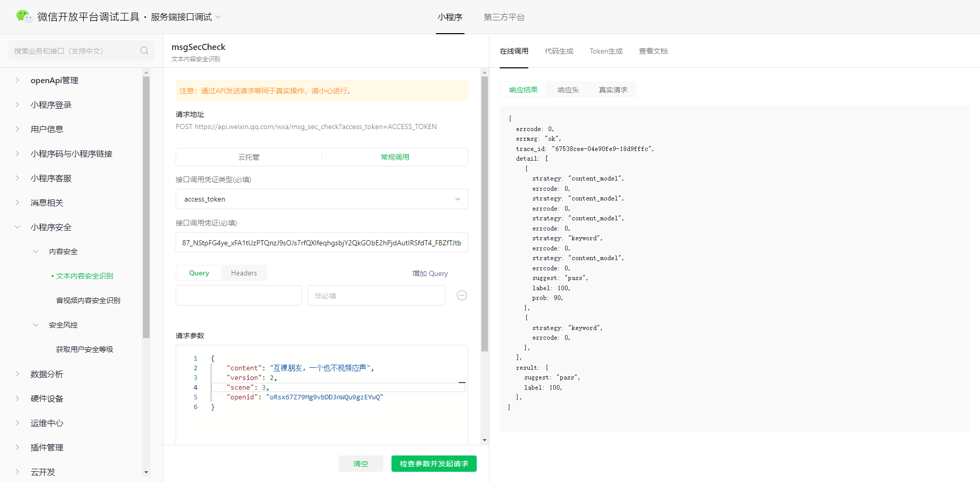Open the 服务端接口调试 tool switcher dropdown
The width and height of the screenshot is (980, 482).
pos(186,17)
